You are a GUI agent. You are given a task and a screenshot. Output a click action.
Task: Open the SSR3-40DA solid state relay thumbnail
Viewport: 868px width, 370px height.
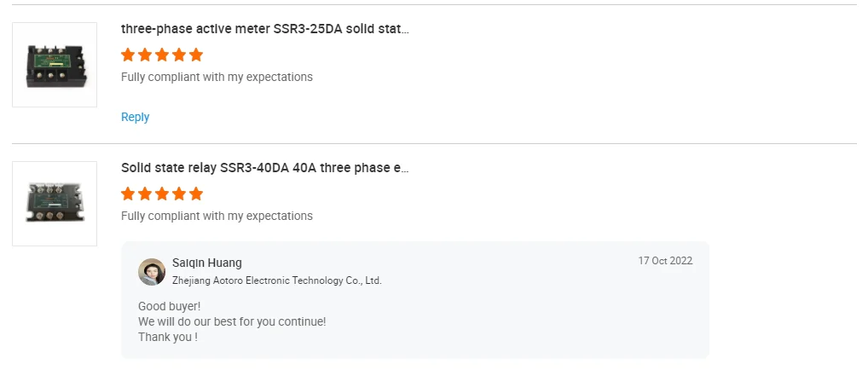tap(55, 204)
